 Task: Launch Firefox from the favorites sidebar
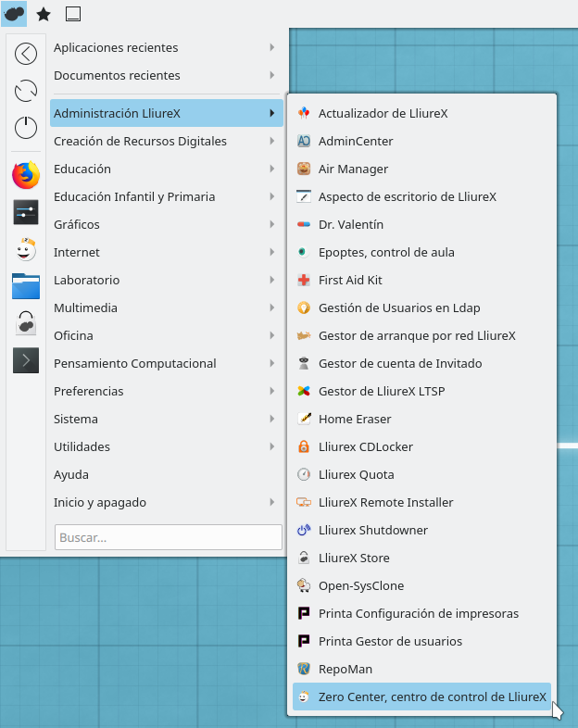click(26, 174)
